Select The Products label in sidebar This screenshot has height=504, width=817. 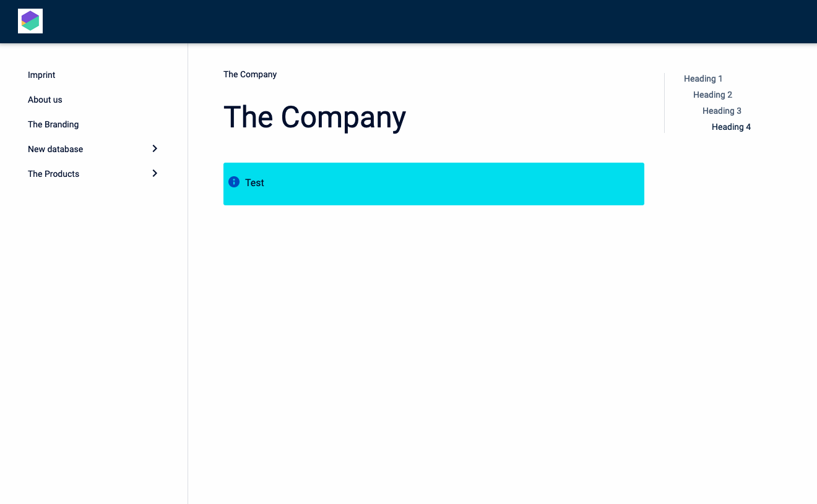53,174
